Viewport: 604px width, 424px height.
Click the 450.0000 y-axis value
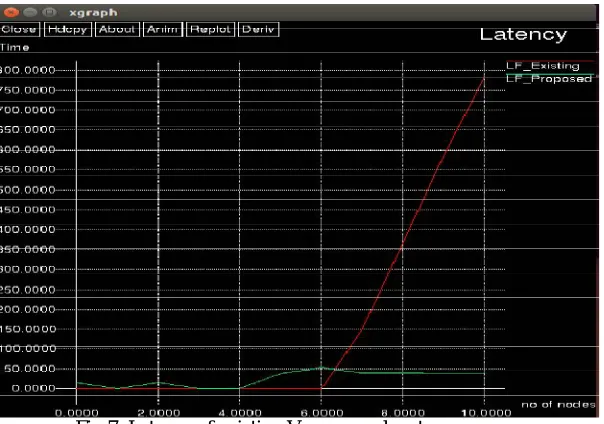28,209
